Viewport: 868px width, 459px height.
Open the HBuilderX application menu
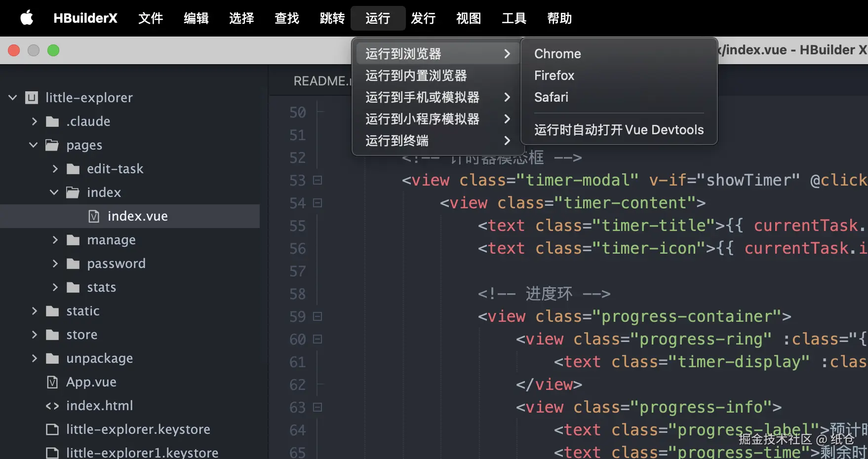pos(85,18)
